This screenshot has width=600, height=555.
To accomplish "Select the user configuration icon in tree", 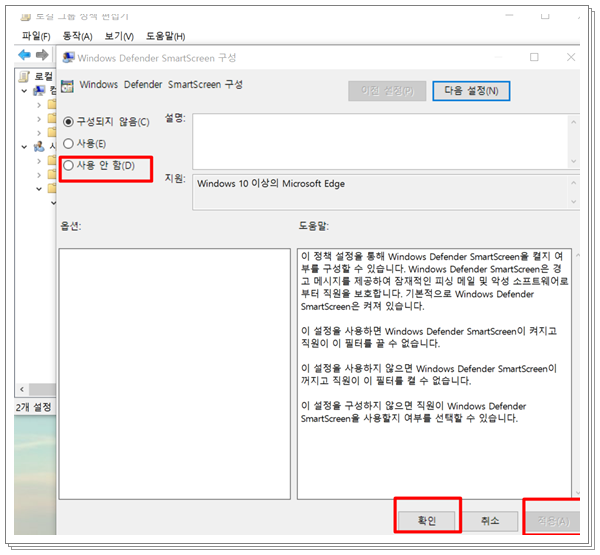I will point(39,147).
